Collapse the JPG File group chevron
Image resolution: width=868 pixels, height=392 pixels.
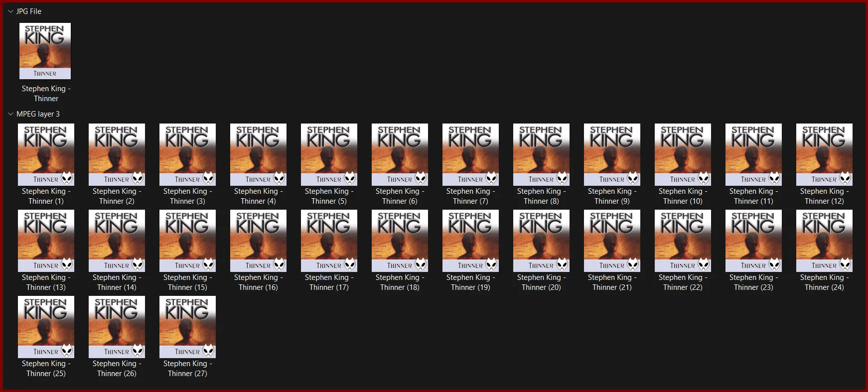[x=10, y=11]
